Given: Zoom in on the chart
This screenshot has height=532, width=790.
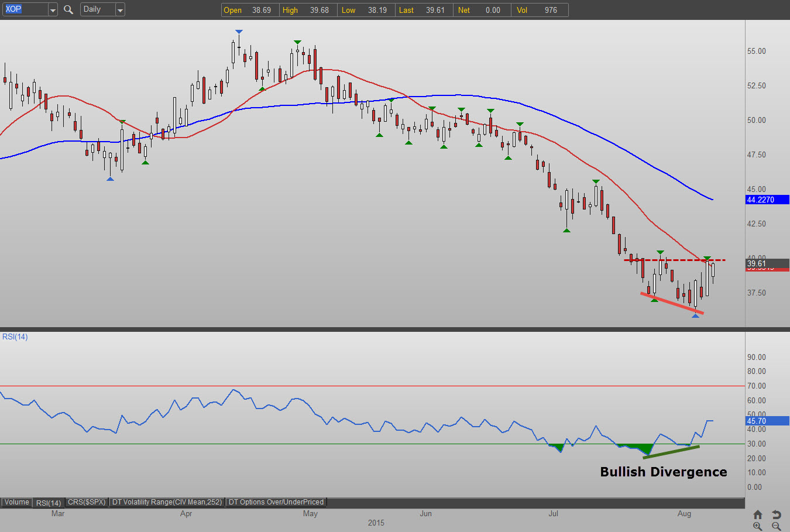Looking at the screenshot, I should coord(758,526).
